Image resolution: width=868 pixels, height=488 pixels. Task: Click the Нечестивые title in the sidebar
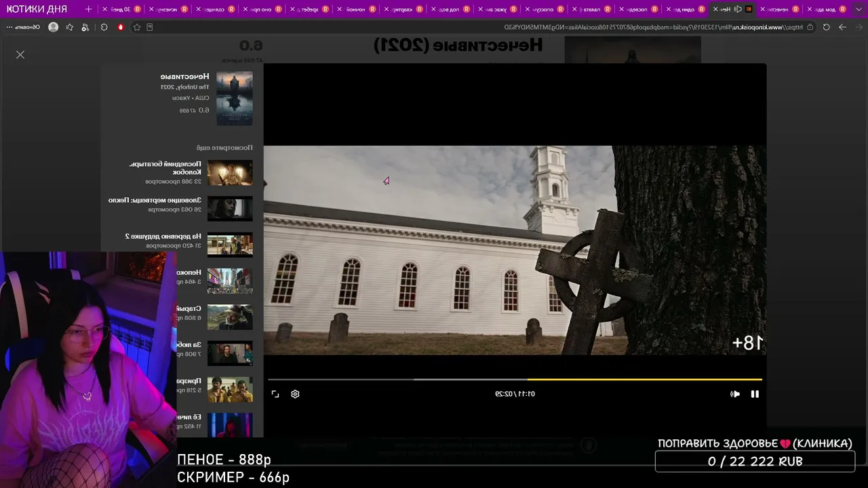(x=184, y=77)
